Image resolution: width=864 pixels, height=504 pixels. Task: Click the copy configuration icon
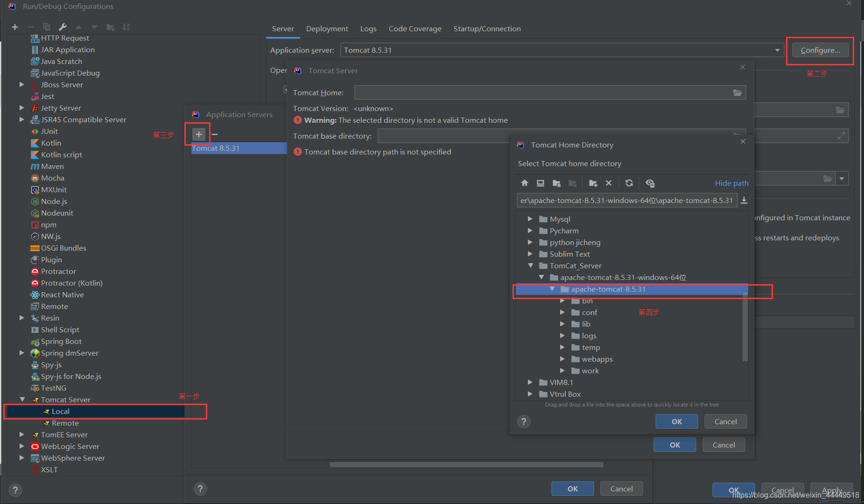[x=46, y=27]
